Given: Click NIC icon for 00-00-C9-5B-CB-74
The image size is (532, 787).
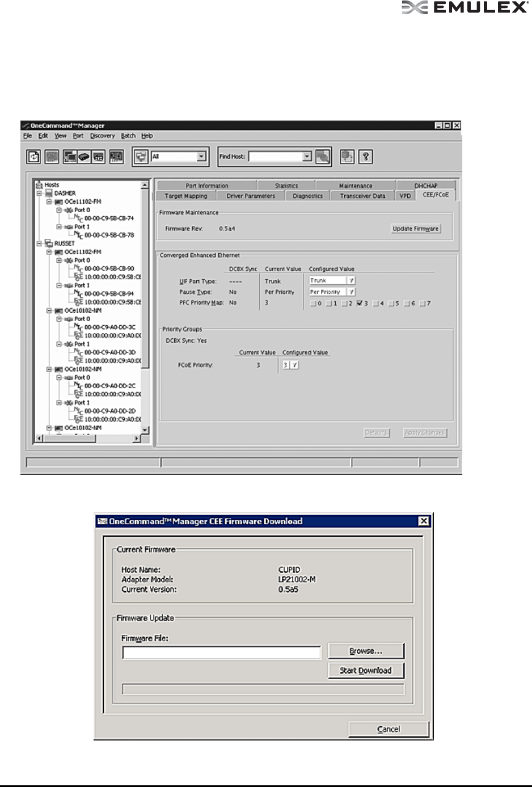Looking at the screenshot, I should [x=79, y=218].
